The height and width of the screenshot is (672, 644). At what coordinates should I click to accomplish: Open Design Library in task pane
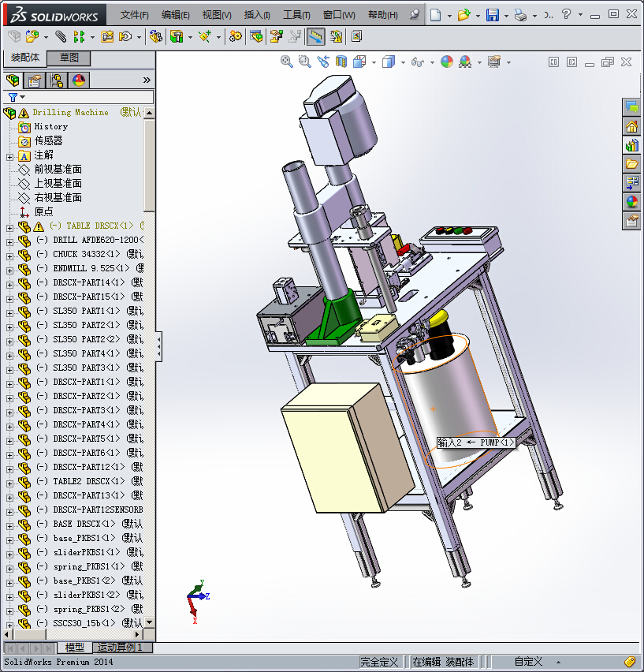631,145
